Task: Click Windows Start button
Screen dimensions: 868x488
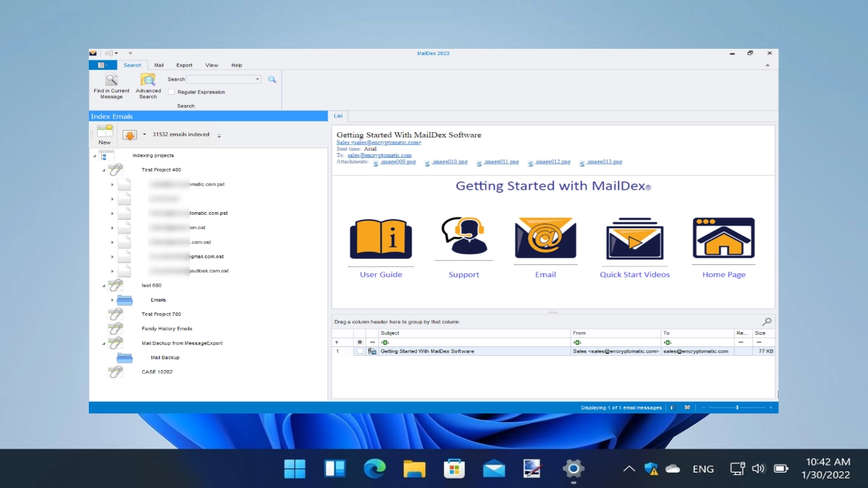Action: coord(295,468)
